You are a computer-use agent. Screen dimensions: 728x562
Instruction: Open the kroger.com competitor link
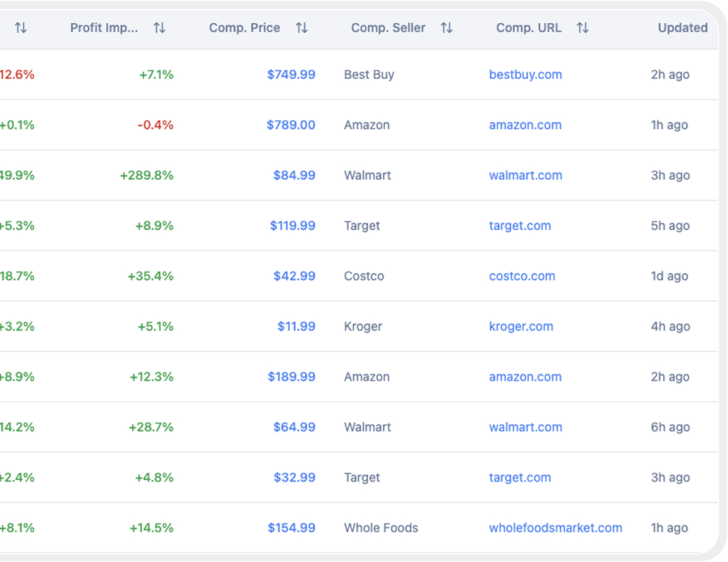pyautogui.click(x=521, y=326)
